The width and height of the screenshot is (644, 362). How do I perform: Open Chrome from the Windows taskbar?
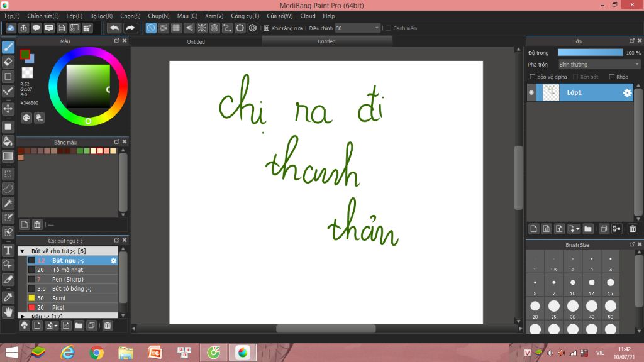[96, 353]
